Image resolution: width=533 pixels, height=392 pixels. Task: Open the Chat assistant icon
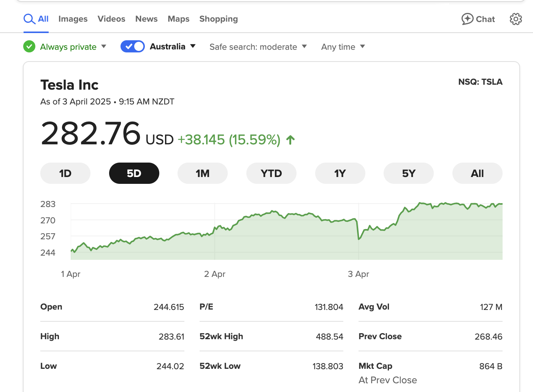[x=467, y=19]
